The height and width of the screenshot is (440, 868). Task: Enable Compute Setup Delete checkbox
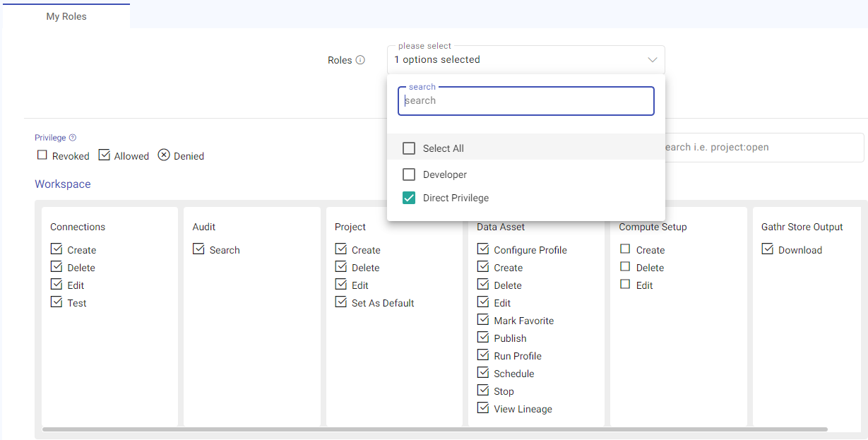click(625, 267)
